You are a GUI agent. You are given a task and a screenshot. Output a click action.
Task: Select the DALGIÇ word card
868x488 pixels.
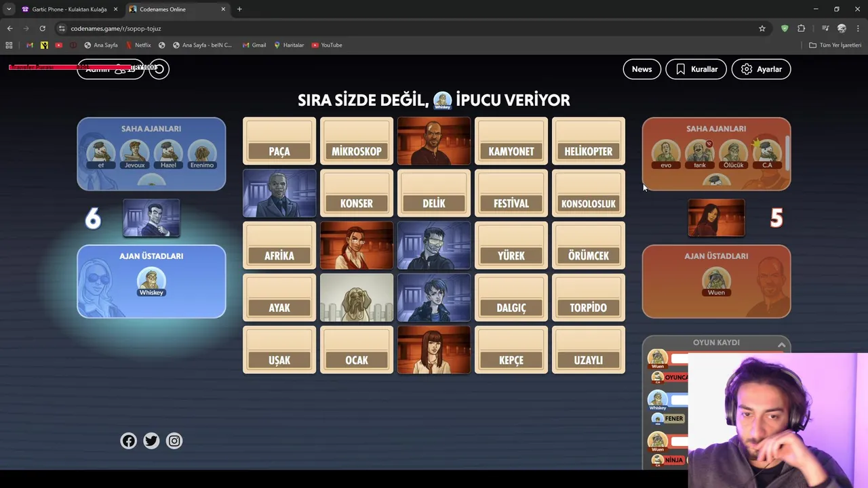point(511,298)
